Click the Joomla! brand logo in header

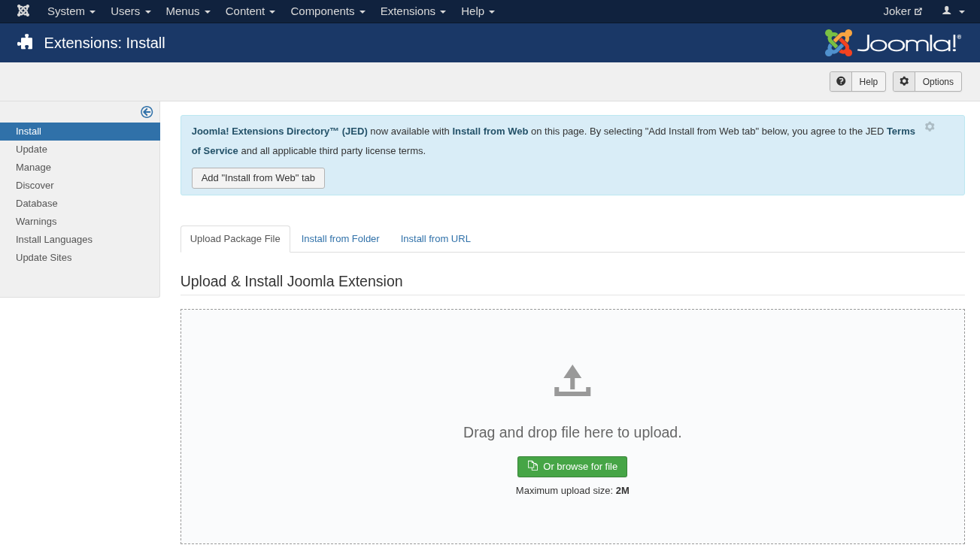[893, 43]
